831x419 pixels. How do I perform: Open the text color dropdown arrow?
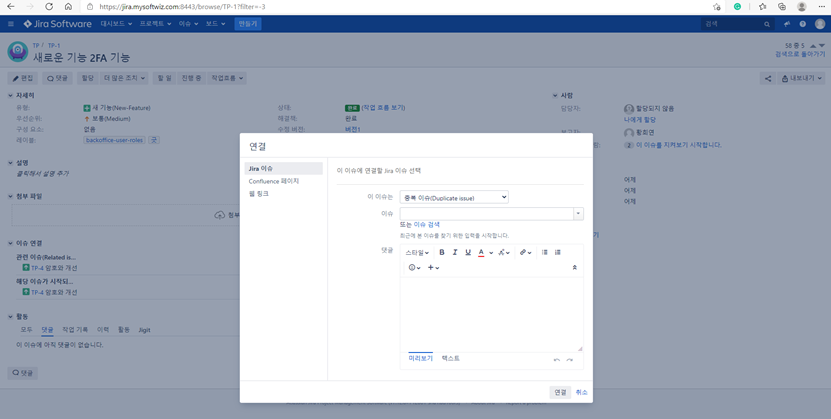click(x=491, y=253)
